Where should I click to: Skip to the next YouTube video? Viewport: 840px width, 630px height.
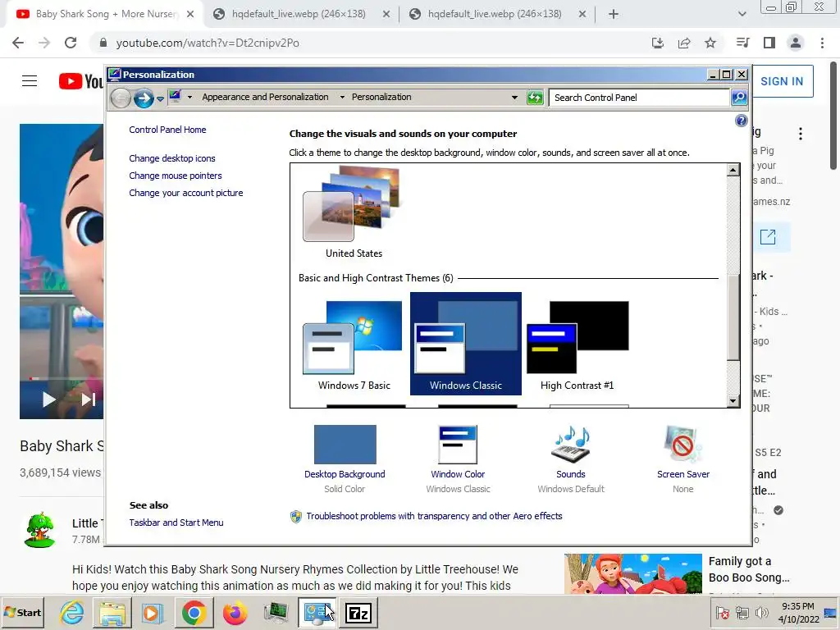[89, 399]
